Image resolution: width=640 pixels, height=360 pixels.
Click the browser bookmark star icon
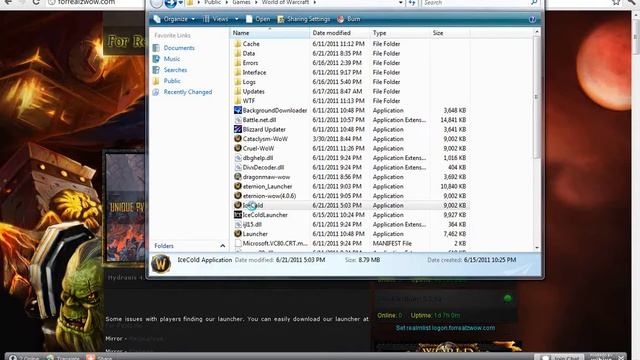[x=616, y=2]
